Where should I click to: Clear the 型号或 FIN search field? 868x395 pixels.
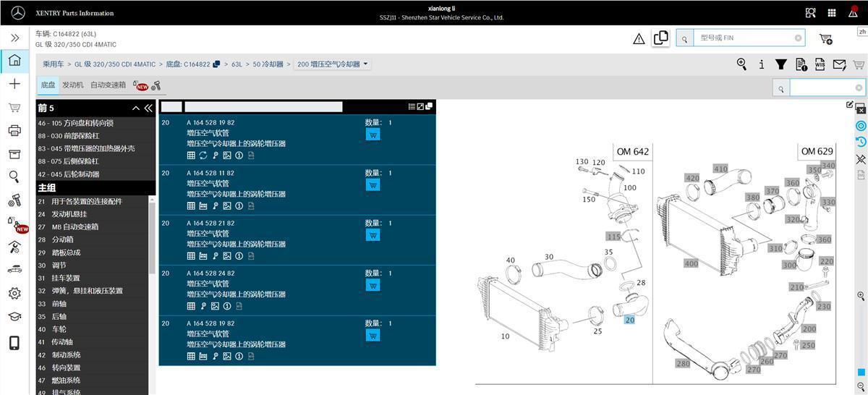798,38
